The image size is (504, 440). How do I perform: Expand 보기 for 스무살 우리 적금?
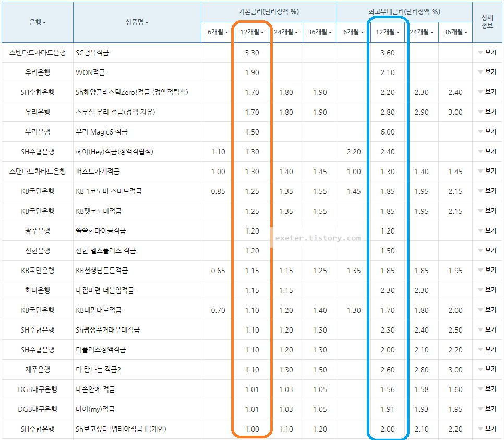[487, 112]
